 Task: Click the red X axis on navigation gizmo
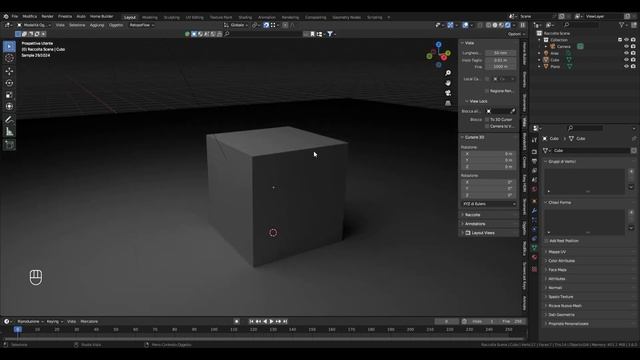pos(444,58)
